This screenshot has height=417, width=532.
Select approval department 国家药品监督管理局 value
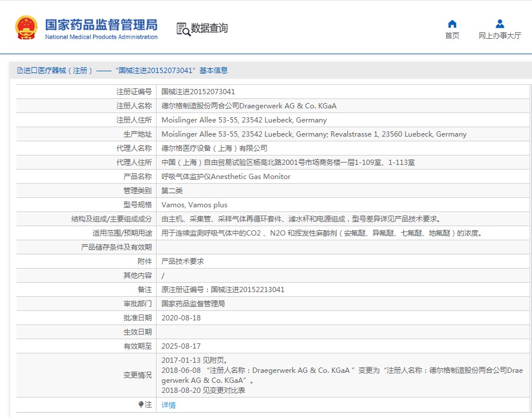tap(193, 304)
